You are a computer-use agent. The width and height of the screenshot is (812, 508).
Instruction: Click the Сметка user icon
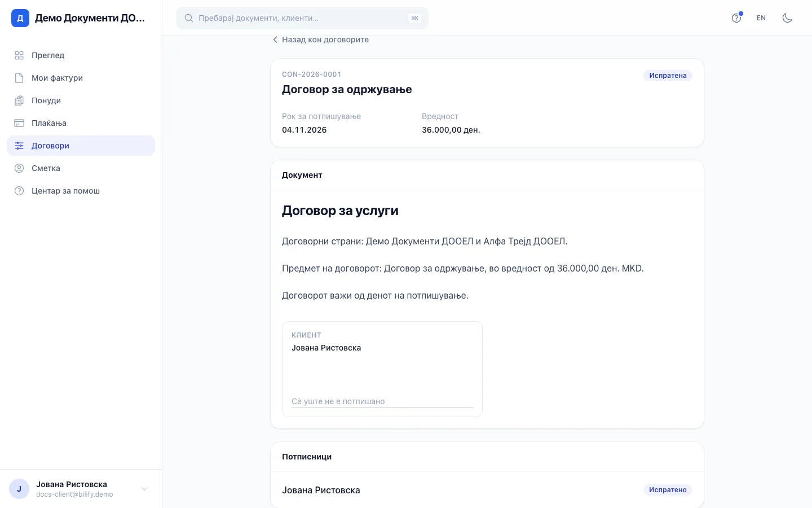[19, 168]
